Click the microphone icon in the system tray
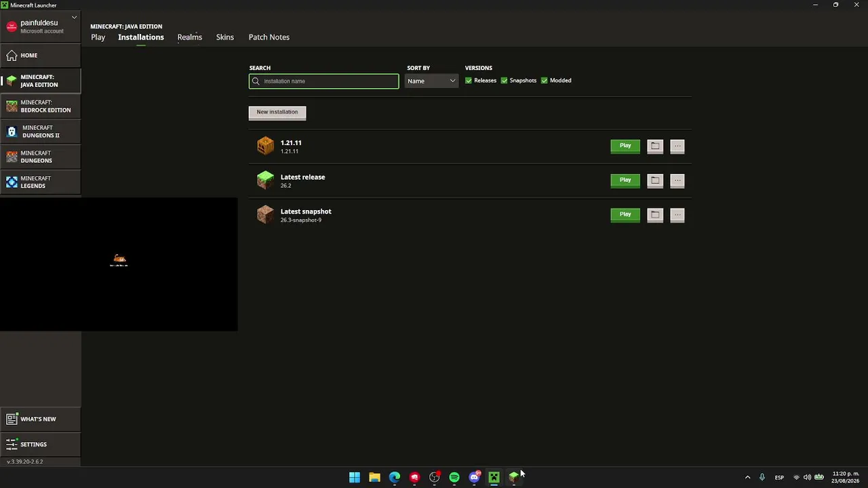Viewport: 868px width, 488px height. point(762,477)
